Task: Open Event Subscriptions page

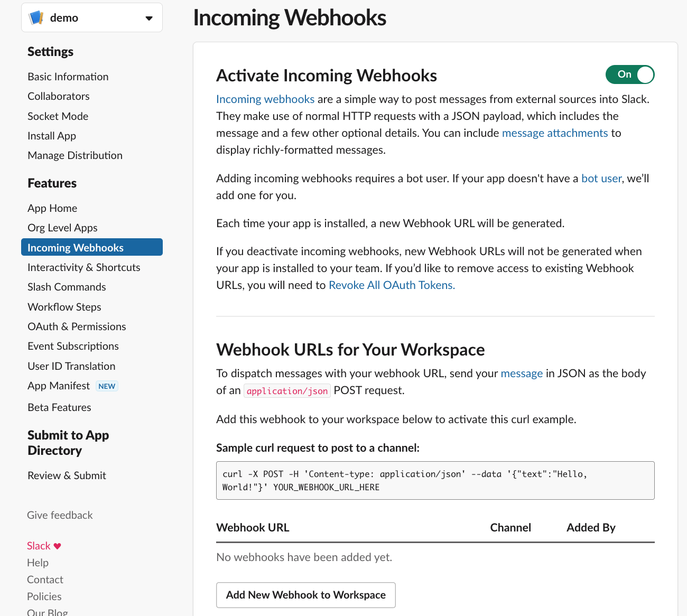Action: tap(73, 346)
